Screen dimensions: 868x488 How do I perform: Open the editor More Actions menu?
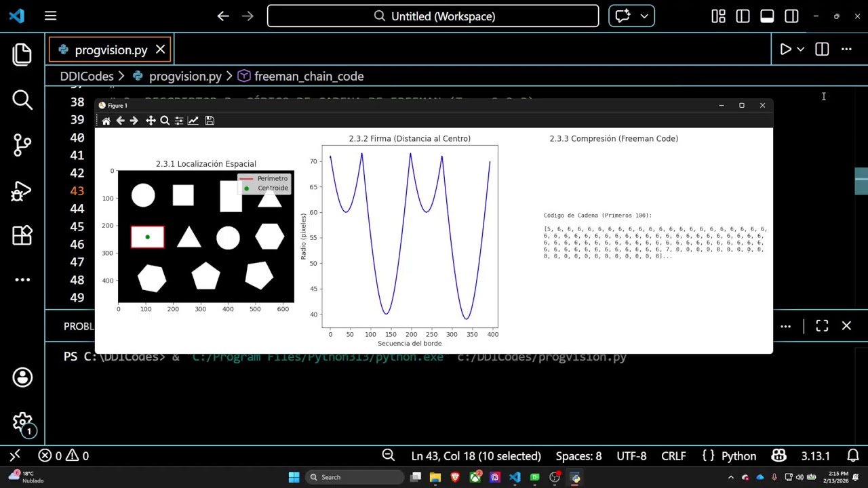coord(846,49)
